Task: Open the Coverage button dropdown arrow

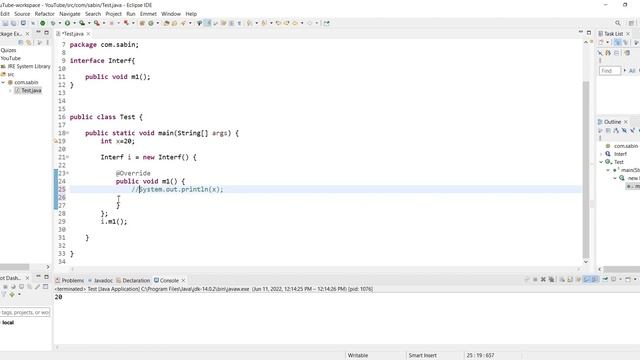Action: tap(89, 23)
